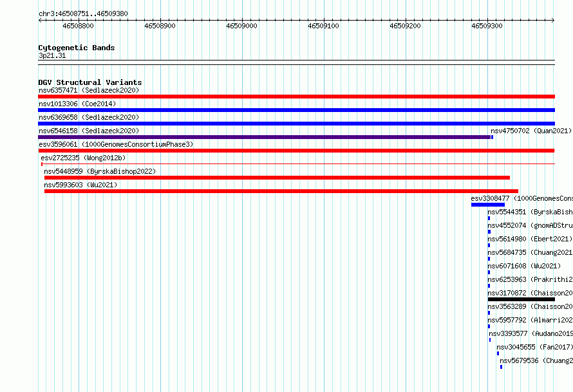Click the nsv3170872 Chaisson variant label
Viewport: 573px width, 392px height.
[x=531, y=293]
